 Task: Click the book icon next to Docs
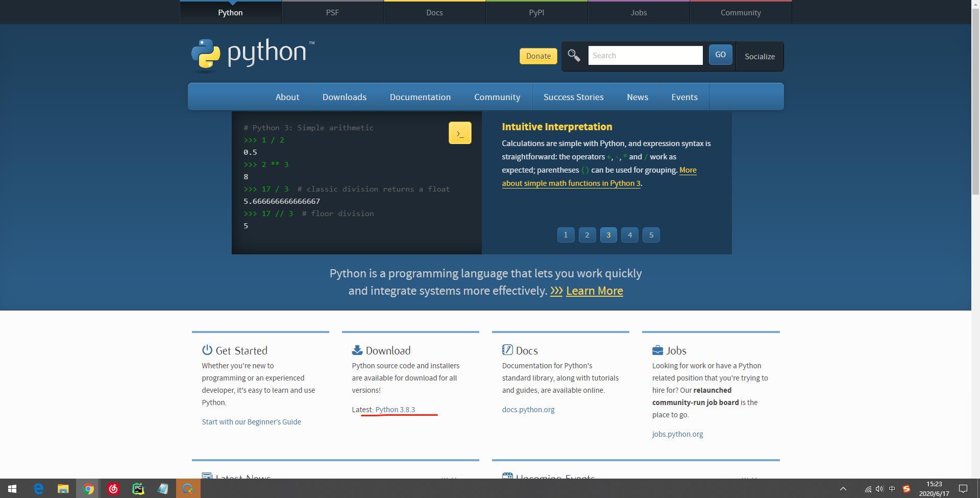[x=507, y=349]
